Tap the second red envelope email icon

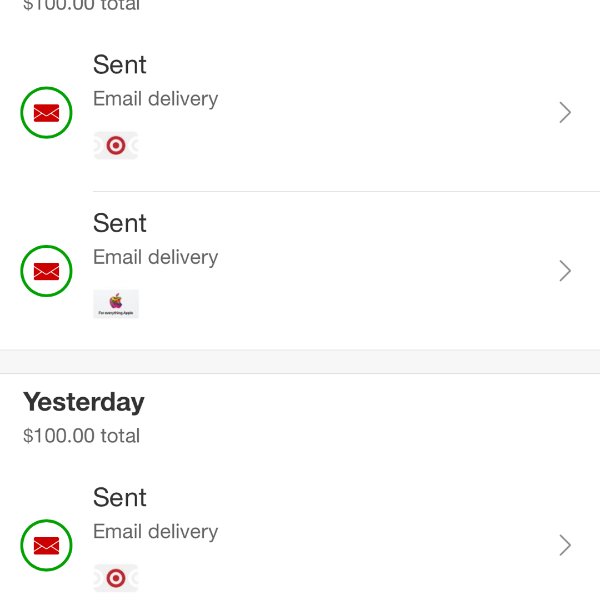46,271
